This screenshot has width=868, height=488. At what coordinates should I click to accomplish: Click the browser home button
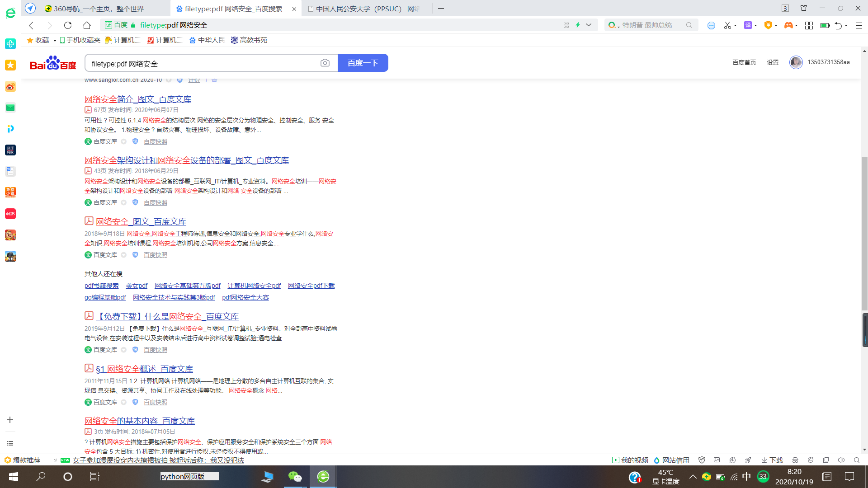87,25
